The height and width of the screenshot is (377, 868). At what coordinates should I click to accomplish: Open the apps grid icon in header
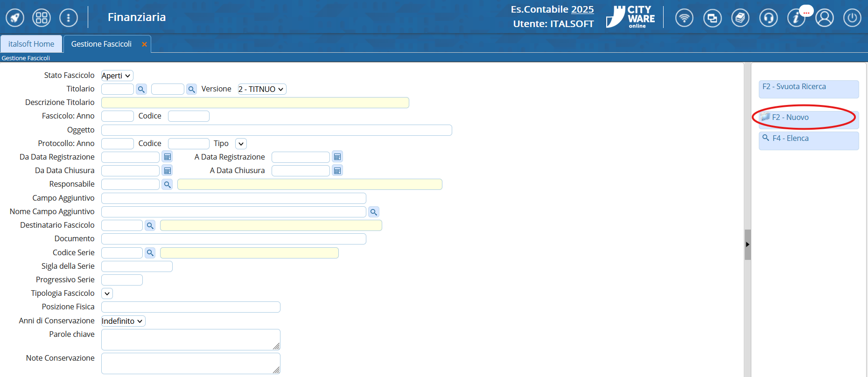42,18
